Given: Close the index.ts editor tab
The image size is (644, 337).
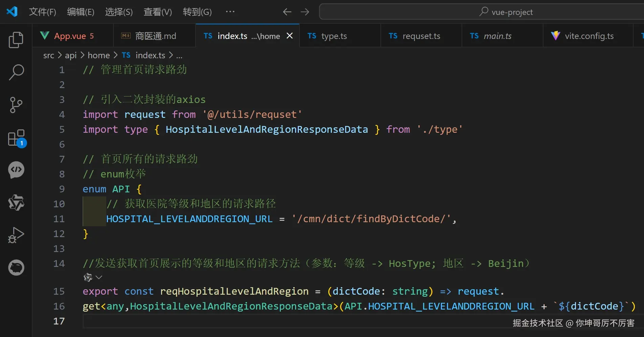Looking at the screenshot, I should [289, 36].
